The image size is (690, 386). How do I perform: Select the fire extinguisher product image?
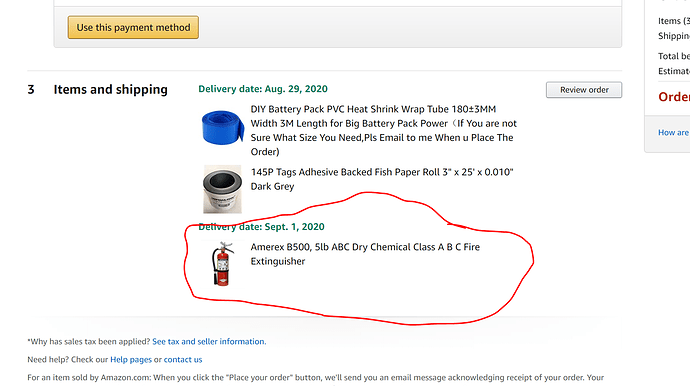(x=223, y=264)
